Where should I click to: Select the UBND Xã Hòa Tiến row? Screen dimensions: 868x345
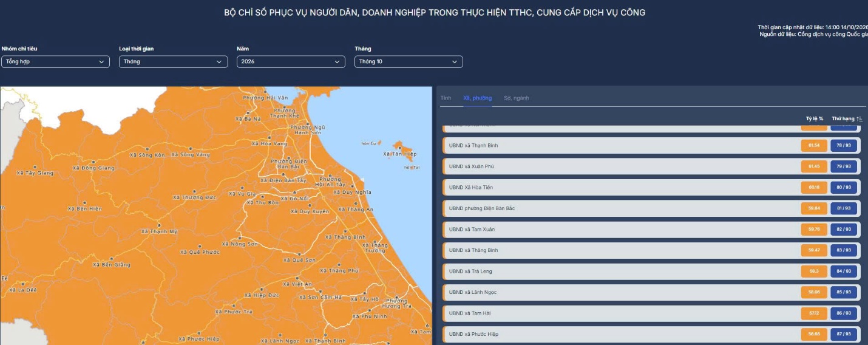651,188
